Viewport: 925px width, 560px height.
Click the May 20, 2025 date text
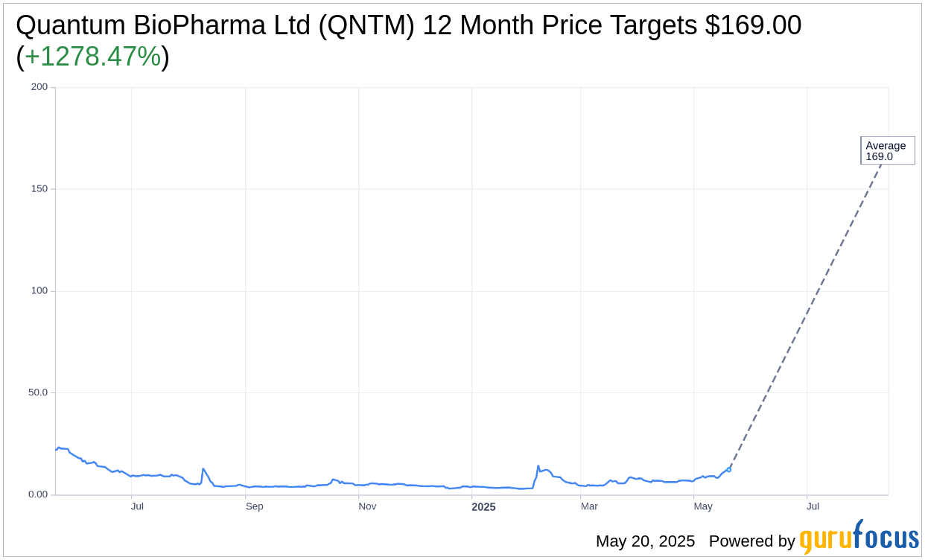click(x=645, y=541)
